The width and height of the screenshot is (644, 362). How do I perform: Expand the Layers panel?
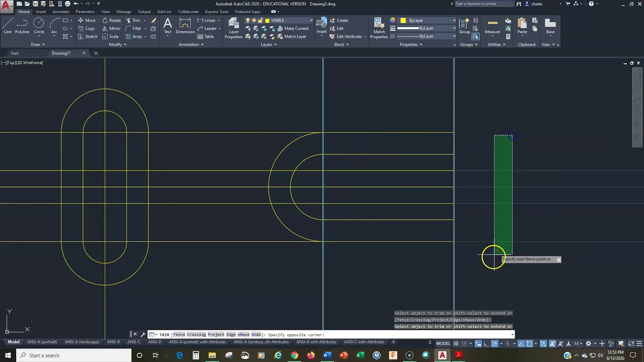tap(269, 44)
